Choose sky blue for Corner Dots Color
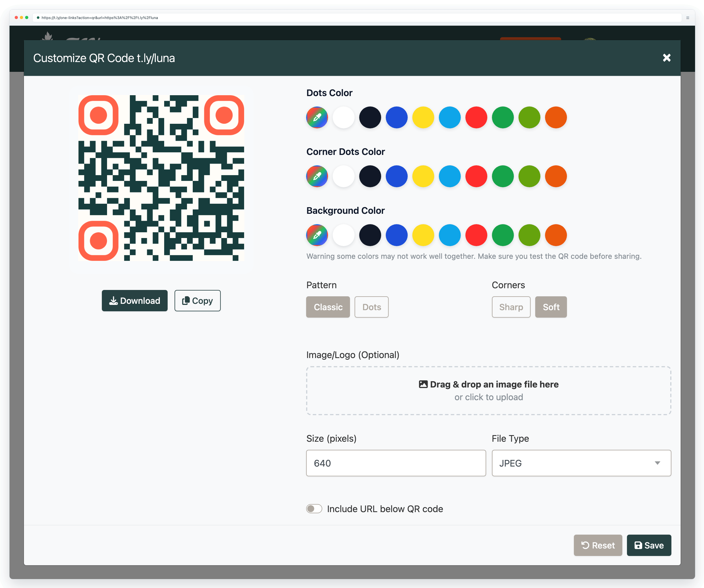 click(450, 176)
